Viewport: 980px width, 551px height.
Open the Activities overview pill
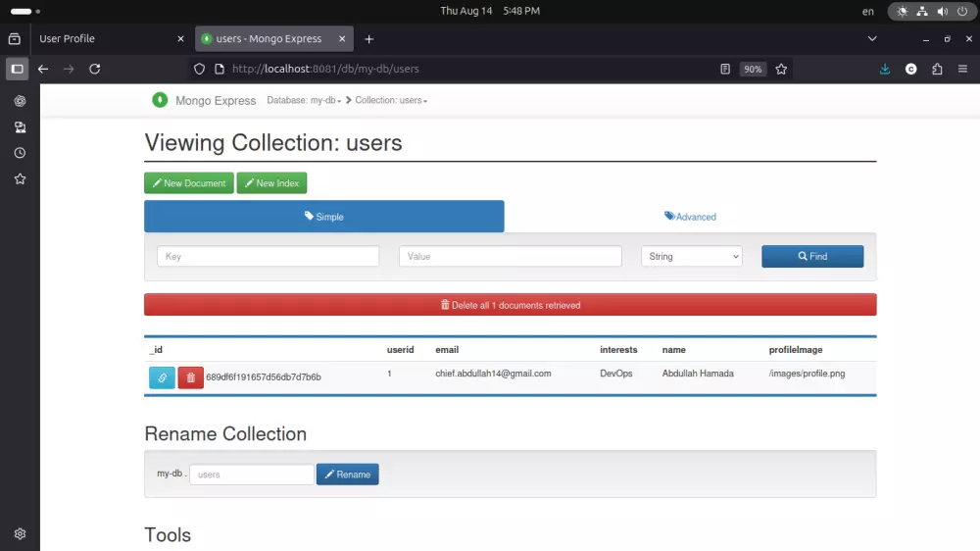pyautogui.click(x=25, y=11)
